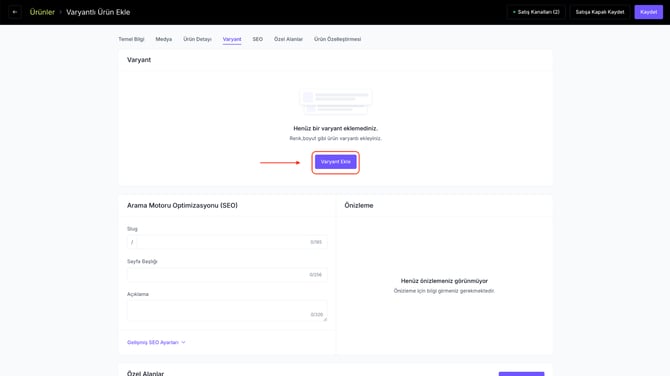The image size is (670, 376).
Task: Open the Ürün Özelleştirmesi tab
Action: [338, 39]
